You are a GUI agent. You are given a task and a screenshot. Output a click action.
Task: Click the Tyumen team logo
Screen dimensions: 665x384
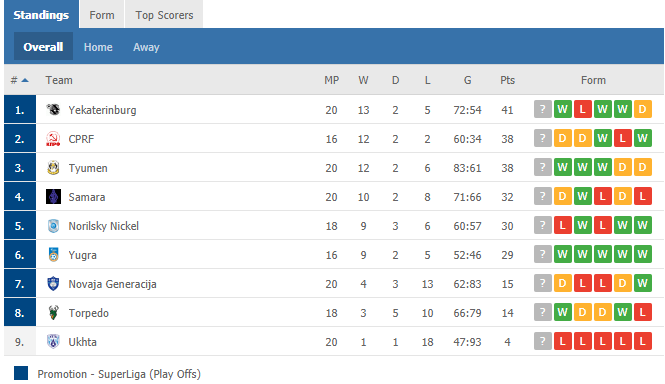(x=53, y=168)
